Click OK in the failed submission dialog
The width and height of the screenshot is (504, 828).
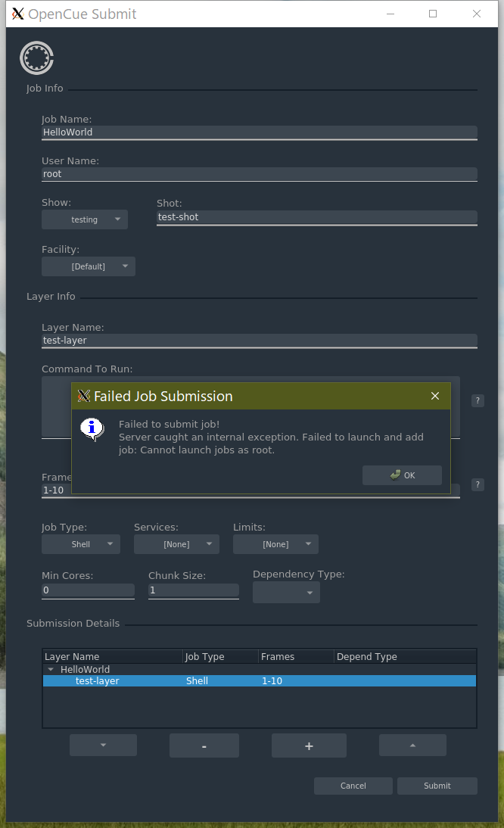click(x=402, y=475)
